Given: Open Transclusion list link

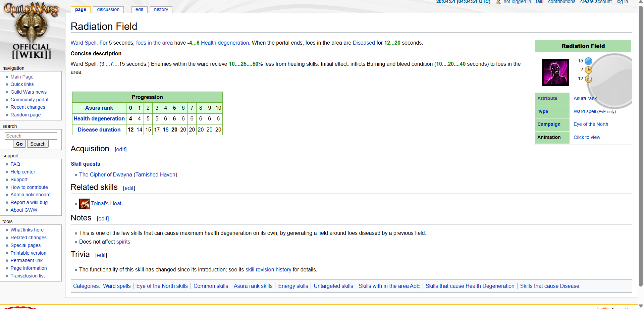Looking at the screenshot, I should tap(28, 276).
